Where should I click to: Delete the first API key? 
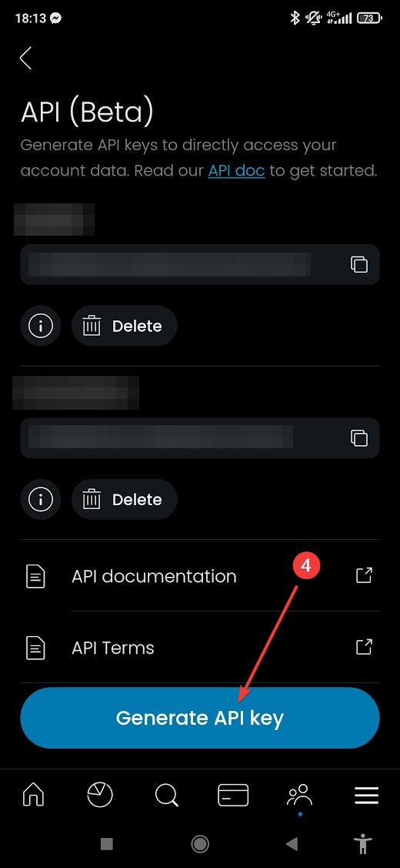click(124, 326)
